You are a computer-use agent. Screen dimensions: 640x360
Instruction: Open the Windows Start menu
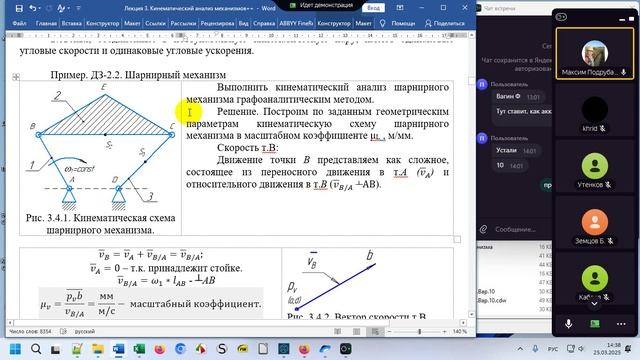tap(15, 349)
